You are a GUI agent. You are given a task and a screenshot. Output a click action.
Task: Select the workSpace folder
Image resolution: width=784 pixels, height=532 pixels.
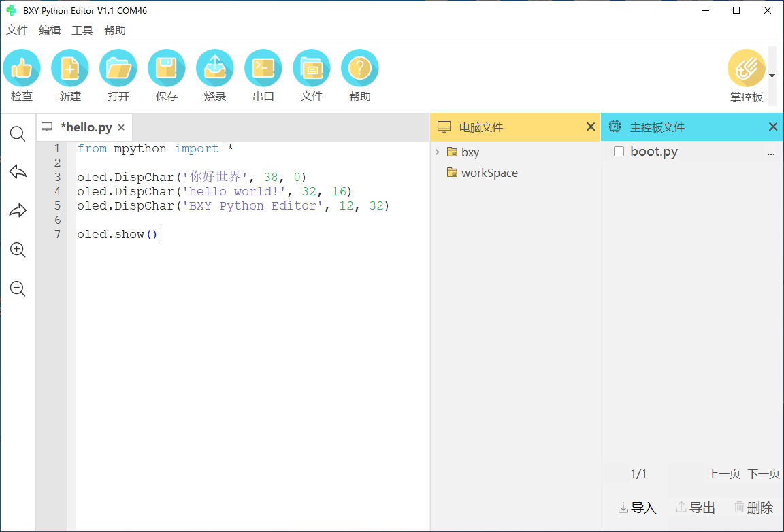pos(483,173)
